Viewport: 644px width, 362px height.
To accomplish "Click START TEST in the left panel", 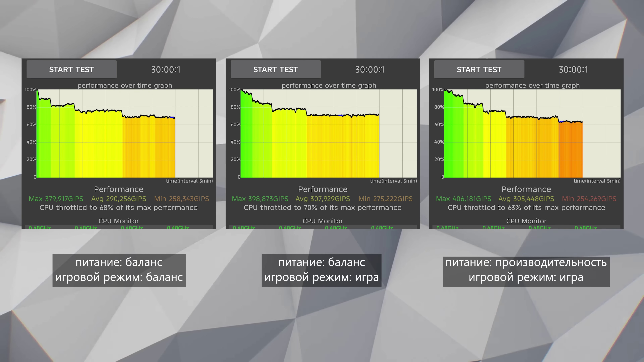I will (71, 69).
